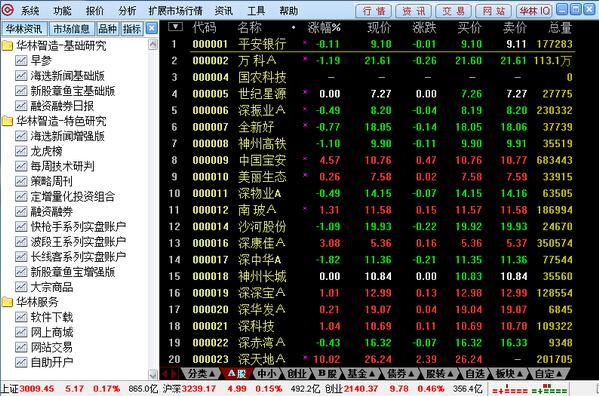The image size is (599, 396).
Task: Click the chart icon beside 网站交易
Action: [21, 347]
